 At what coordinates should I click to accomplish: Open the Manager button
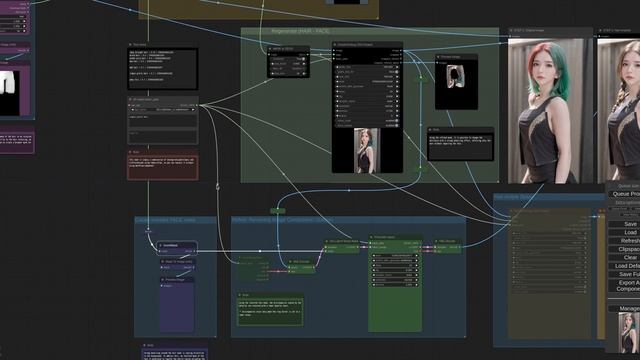tap(624, 309)
